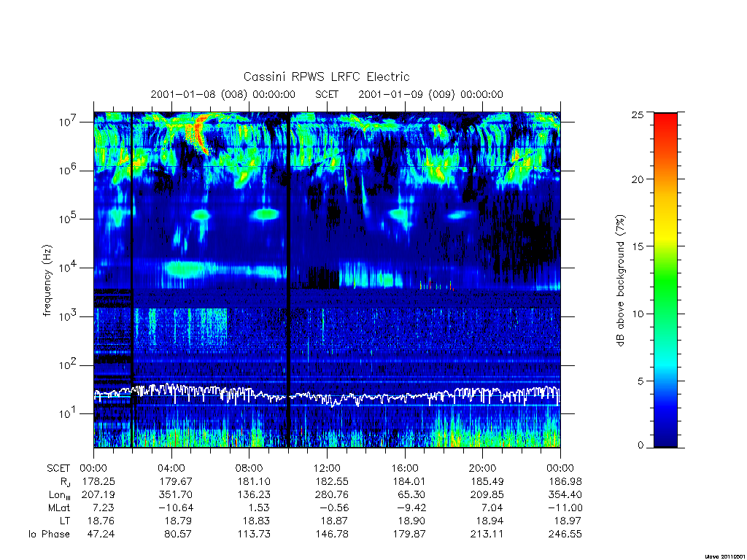The image size is (747, 560).
Task: Click the 20:00 time tick label
Action: pyautogui.click(x=483, y=468)
